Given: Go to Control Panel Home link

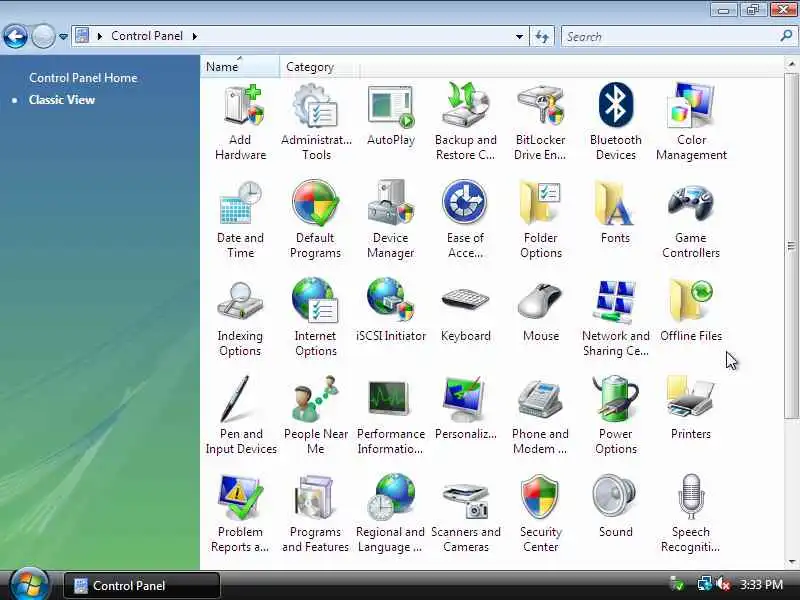Looking at the screenshot, I should point(83,78).
